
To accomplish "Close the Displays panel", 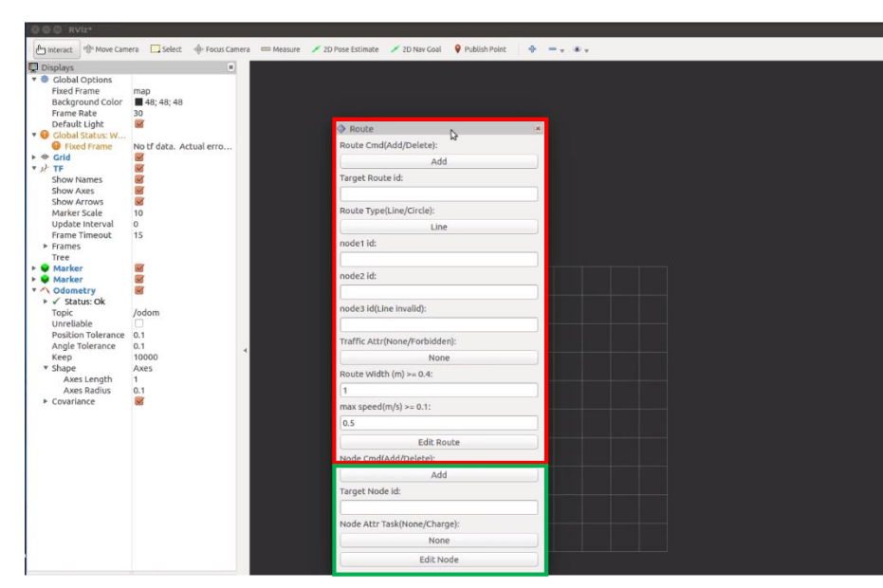I will pos(231,68).
